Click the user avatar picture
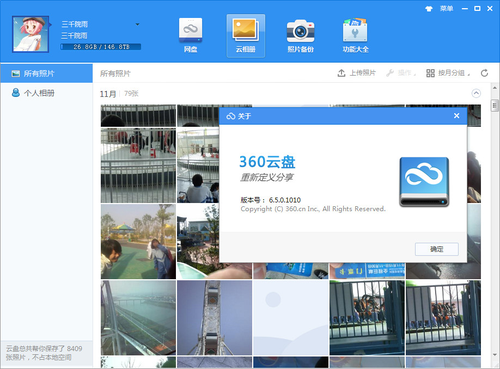500x369 pixels. (x=30, y=34)
